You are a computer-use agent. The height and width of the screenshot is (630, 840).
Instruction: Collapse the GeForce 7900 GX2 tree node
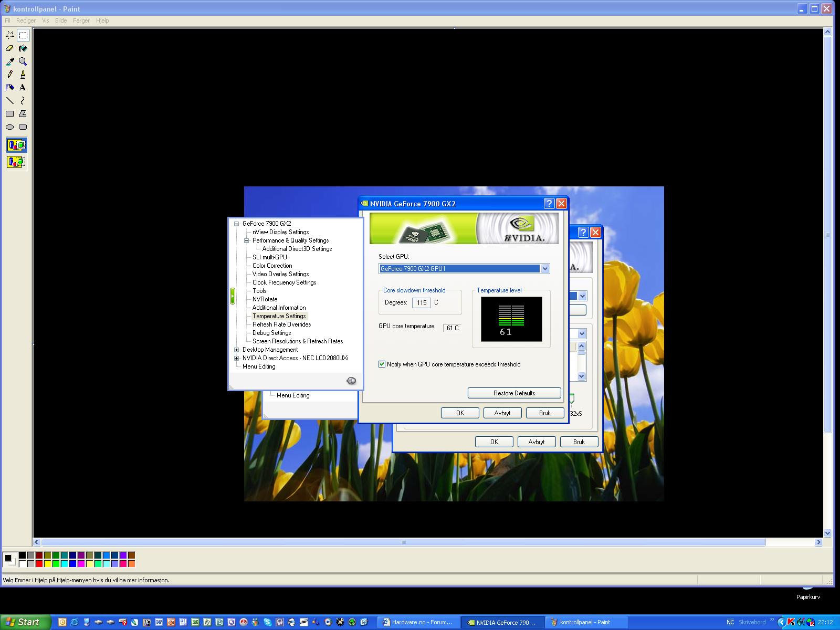236,224
